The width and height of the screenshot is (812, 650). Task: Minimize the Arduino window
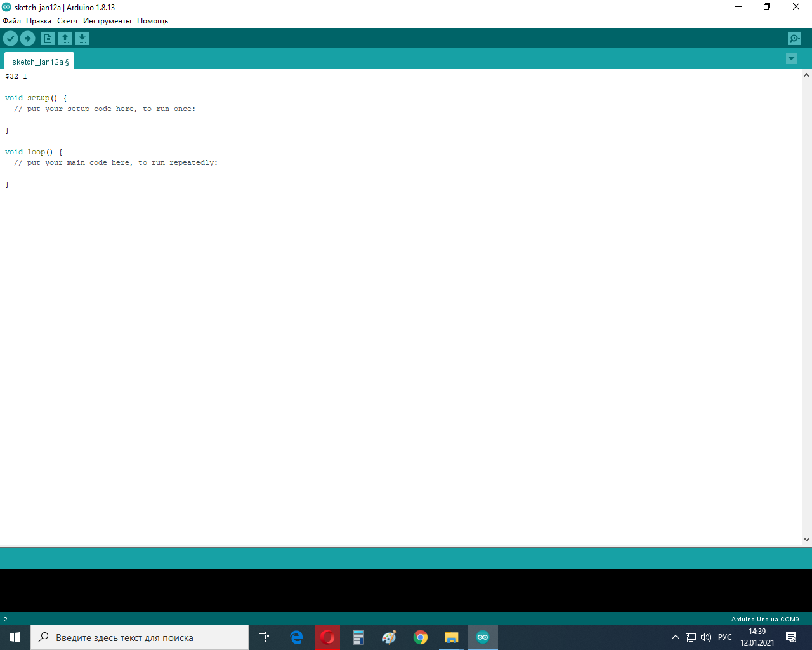738,7
